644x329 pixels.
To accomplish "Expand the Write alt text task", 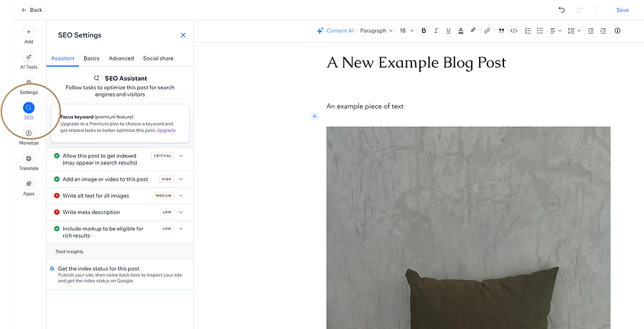I will [181, 196].
